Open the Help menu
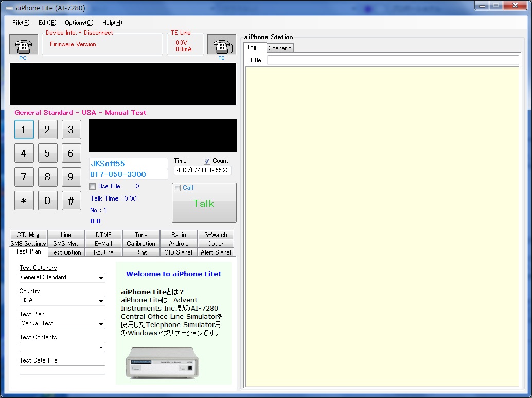Viewport: 532px width, 398px height. [x=112, y=23]
